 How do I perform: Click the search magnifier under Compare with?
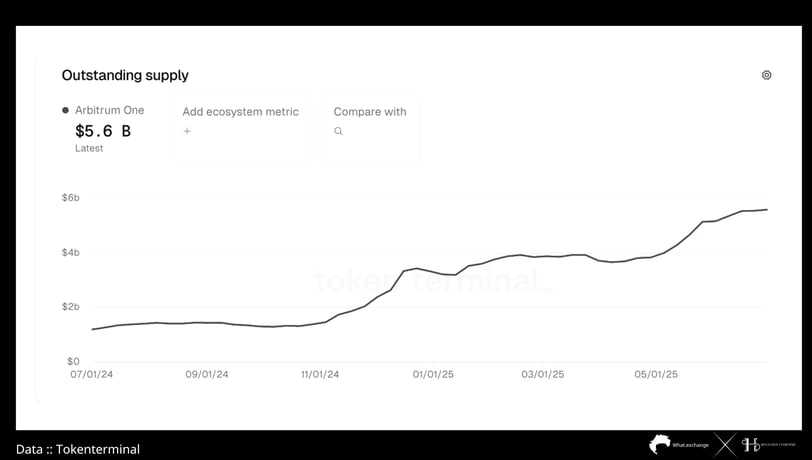click(338, 131)
